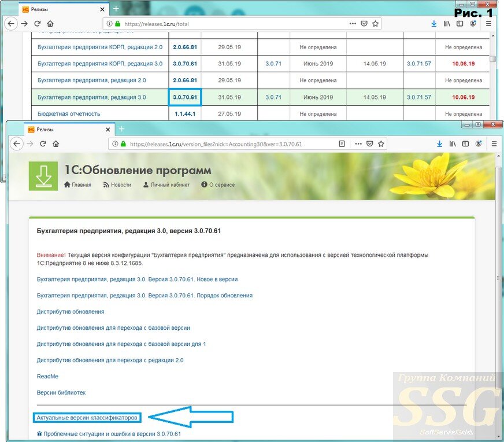Close the rear window's Релизы tab
This screenshot has height=442, width=504.
(x=102, y=9)
